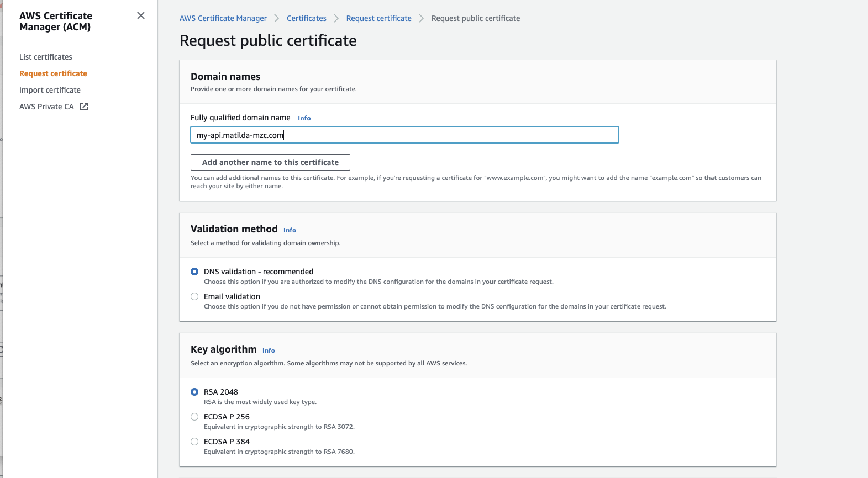868x478 pixels.
Task: Select ECDSA P 256 key algorithm
Action: 194,417
